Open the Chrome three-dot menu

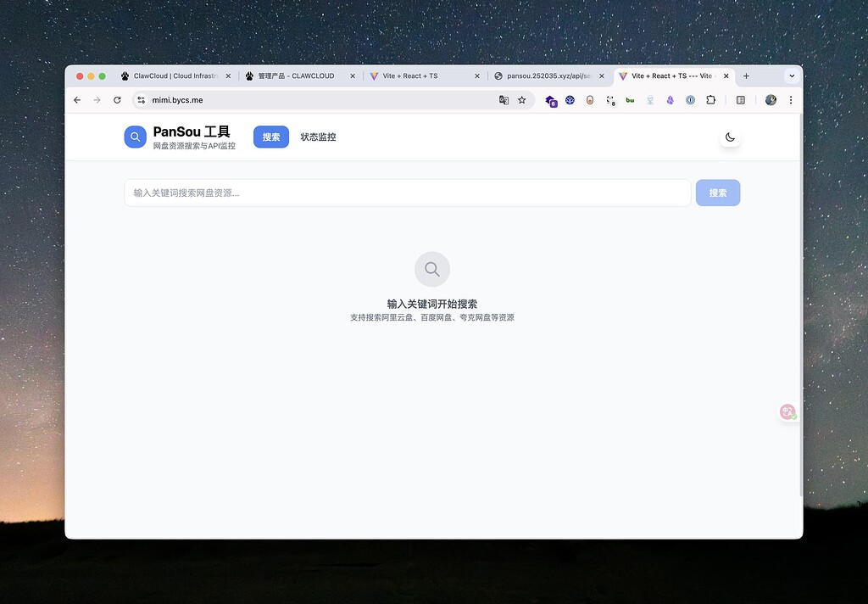(791, 100)
